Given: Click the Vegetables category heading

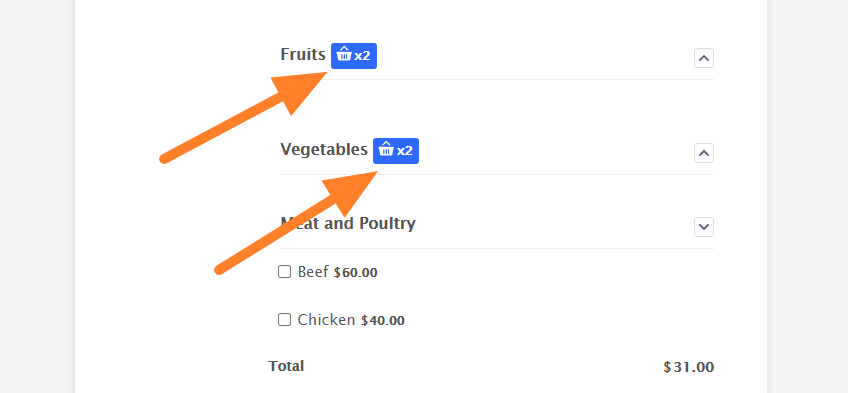Looking at the screenshot, I should (x=324, y=149).
